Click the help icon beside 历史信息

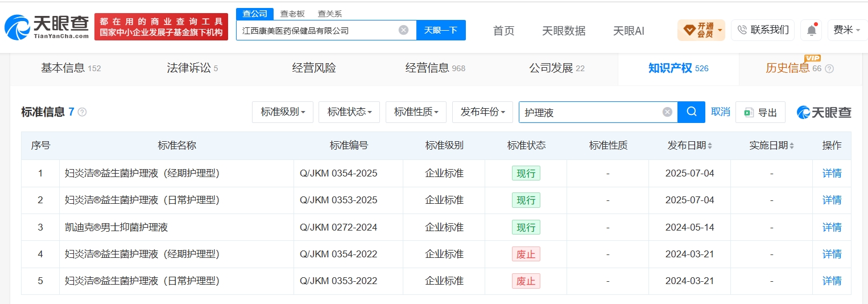click(829, 68)
